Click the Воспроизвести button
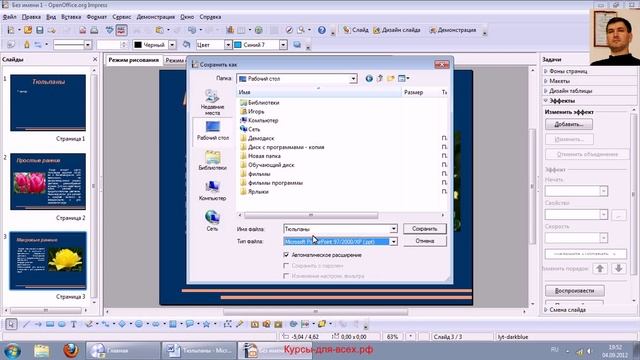Image resolution: width=640 pixels, height=360 pixels. (x=574, y=291)
